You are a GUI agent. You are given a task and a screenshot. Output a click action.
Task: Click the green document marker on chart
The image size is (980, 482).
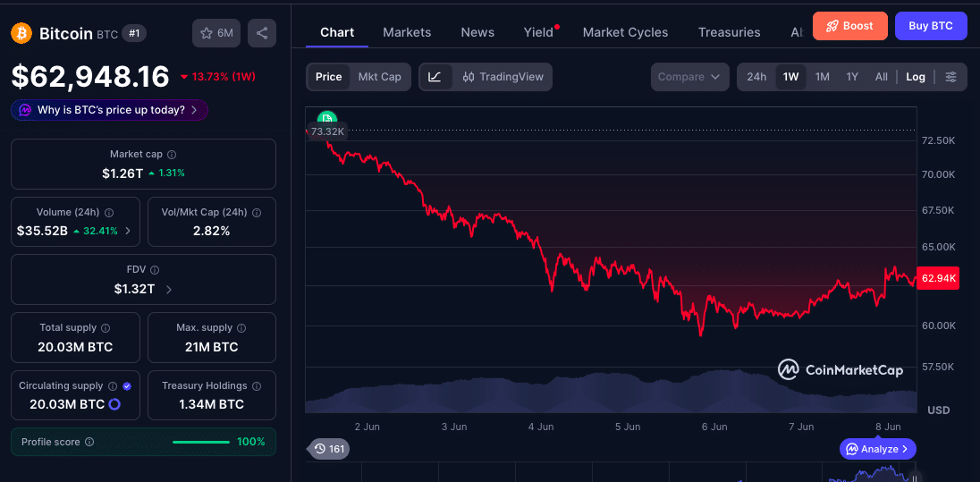327,120
